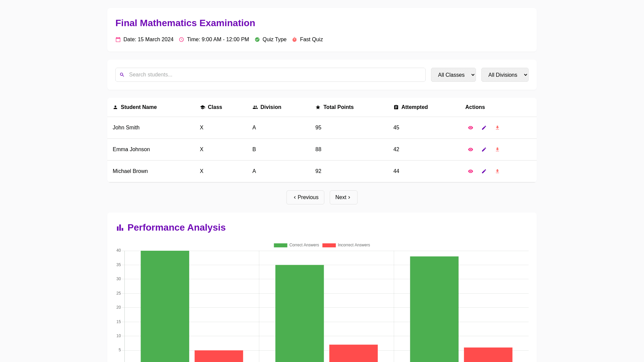This screenshot has width=644, height=362.
Task: Download John Smith's result
Action: [x=497, y=128]
